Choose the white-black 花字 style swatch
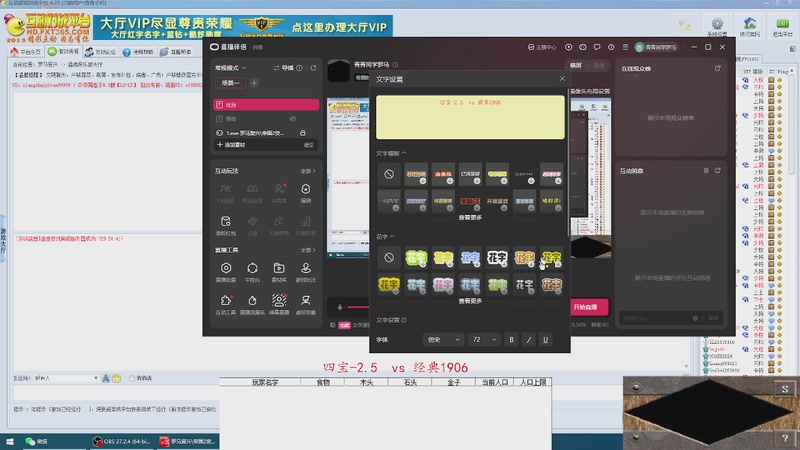Image resolution: width=800 pixels, height=450 pixels. 497,258
